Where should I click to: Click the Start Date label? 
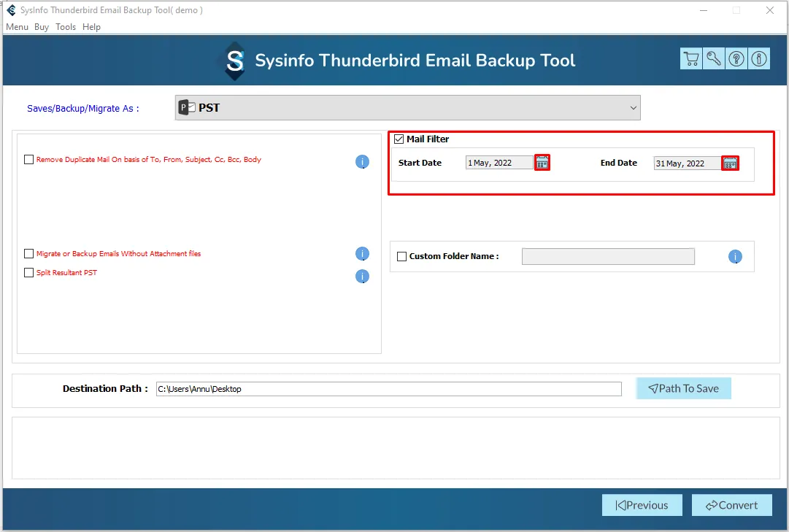420,163
